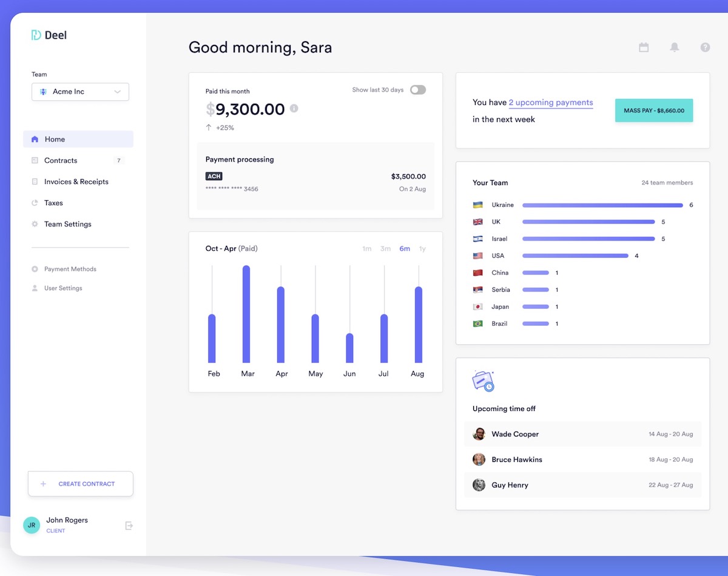Open the calendar icon in the header
728x576 pixels.
(644, 47)
